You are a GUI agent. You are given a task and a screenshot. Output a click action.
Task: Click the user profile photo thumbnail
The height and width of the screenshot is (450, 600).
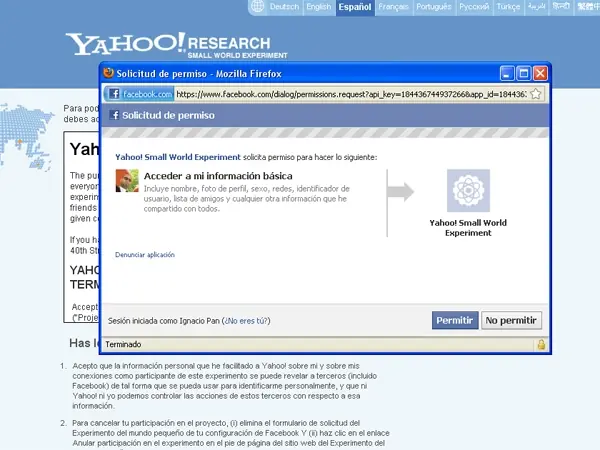point(127,181)
